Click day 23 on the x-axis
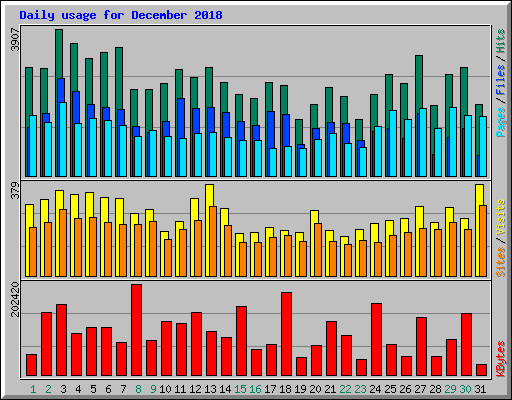 pyautogui.click(x=360, y=389)
